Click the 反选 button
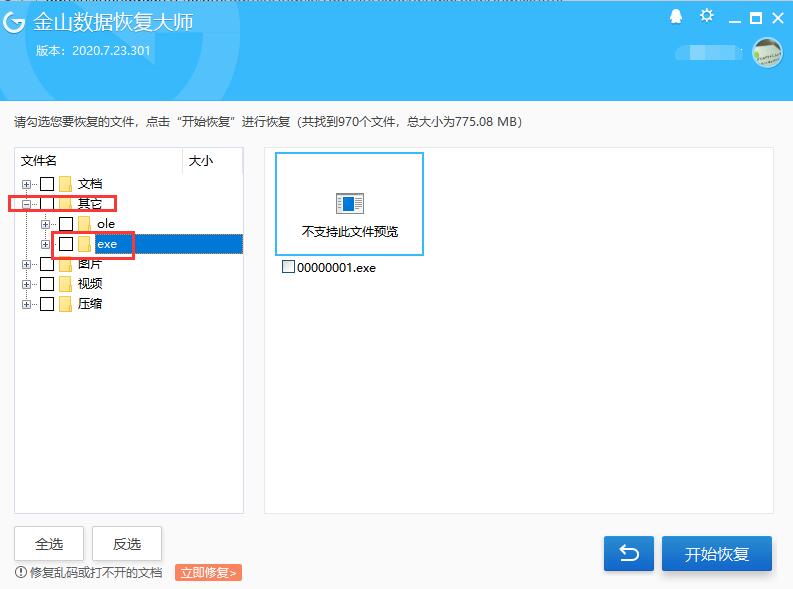The width and height of the screenshot is (793, 589). [127, 544]
